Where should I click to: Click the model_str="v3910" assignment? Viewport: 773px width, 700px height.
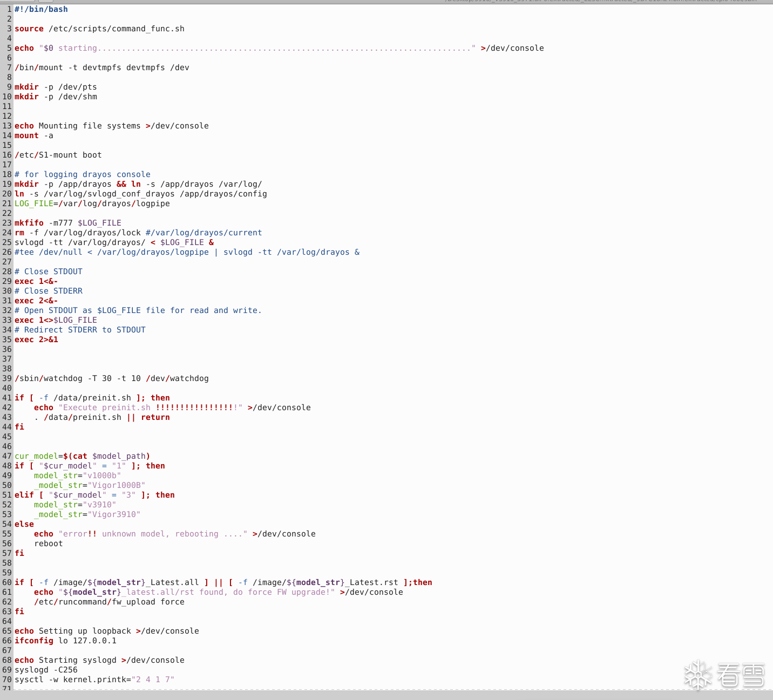click(75, 505)
